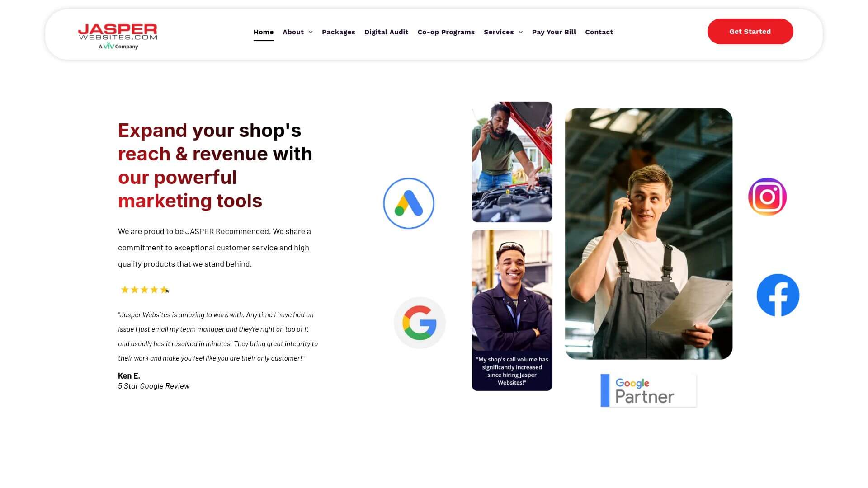Screen dimensions: 868x488
Task: Open the Packages menu item
Action: 339,32
